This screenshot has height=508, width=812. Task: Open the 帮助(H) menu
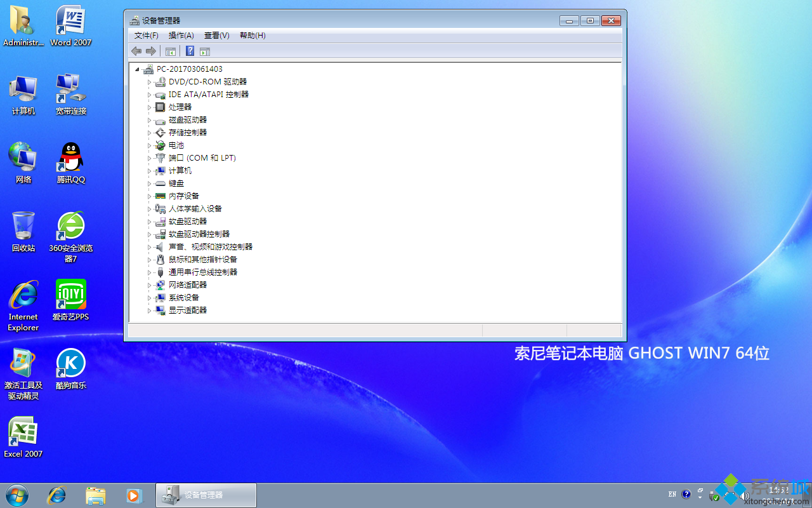(x=252, y=36)
